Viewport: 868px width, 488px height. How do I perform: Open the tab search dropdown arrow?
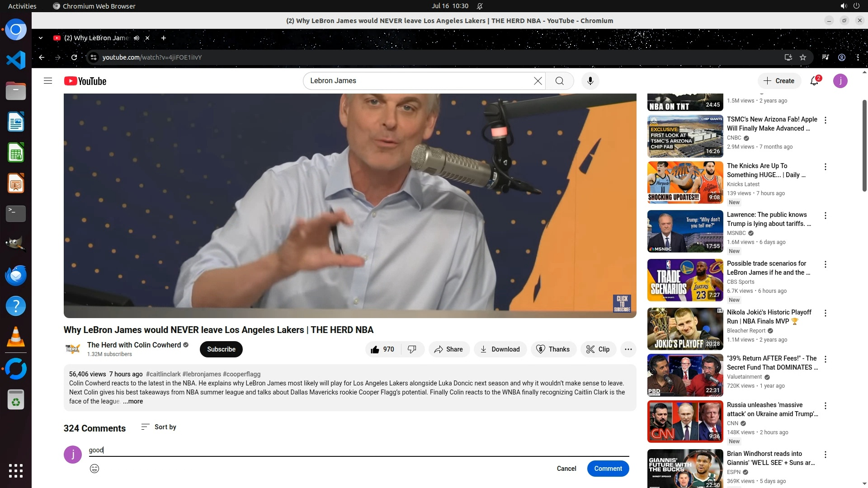click(x=41, y=38)
